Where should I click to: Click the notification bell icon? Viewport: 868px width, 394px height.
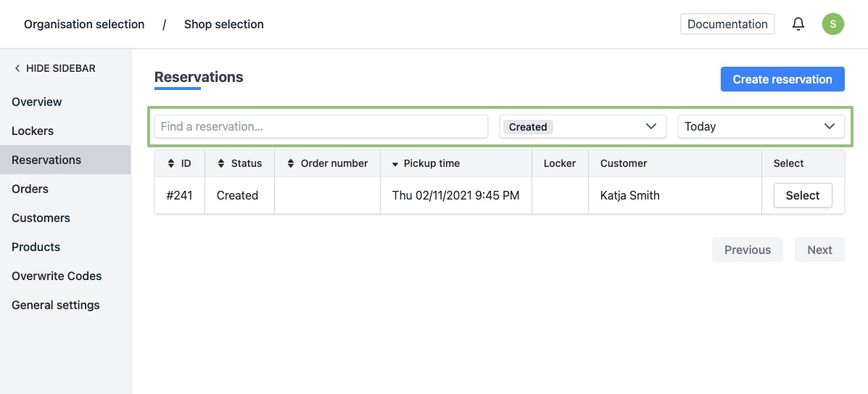pyautogui.click(x=798, y=24)
